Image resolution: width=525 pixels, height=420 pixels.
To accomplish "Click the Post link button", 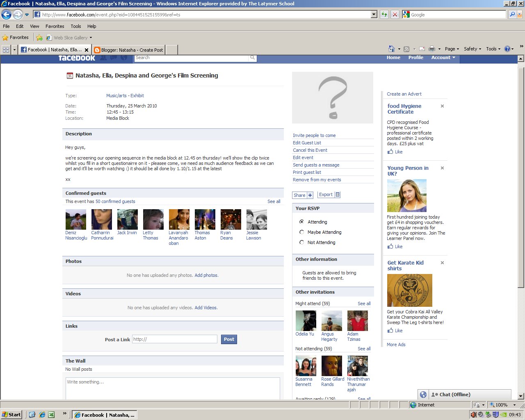I will click(229, 339).
